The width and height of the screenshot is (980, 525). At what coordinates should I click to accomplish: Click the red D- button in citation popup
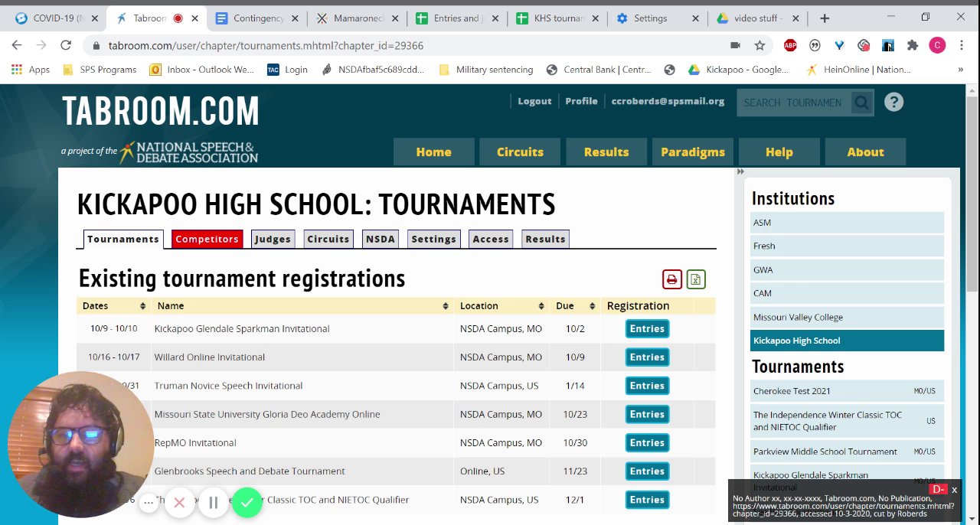tap(938, 490)
